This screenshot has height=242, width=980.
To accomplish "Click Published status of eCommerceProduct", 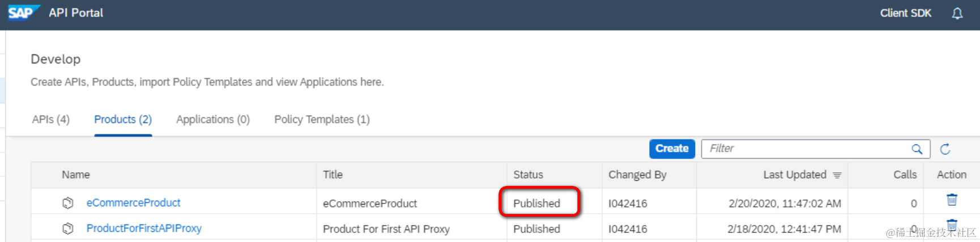I will click(536, 203).
